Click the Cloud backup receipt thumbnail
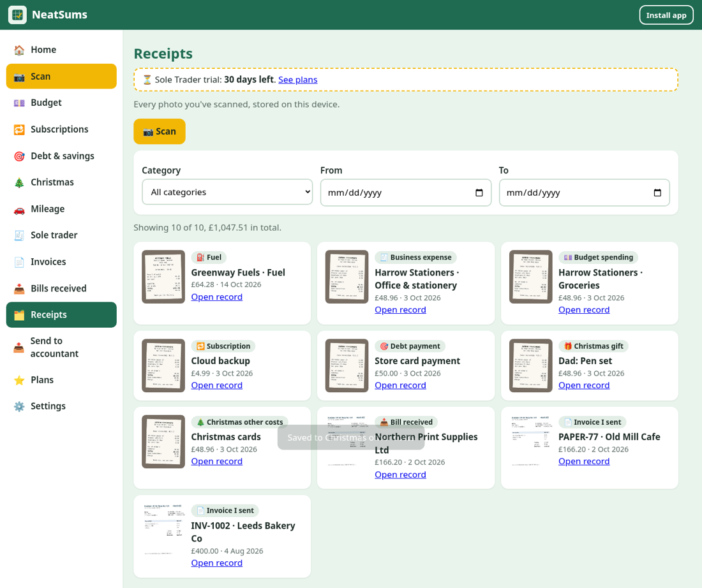 (163, 365)
